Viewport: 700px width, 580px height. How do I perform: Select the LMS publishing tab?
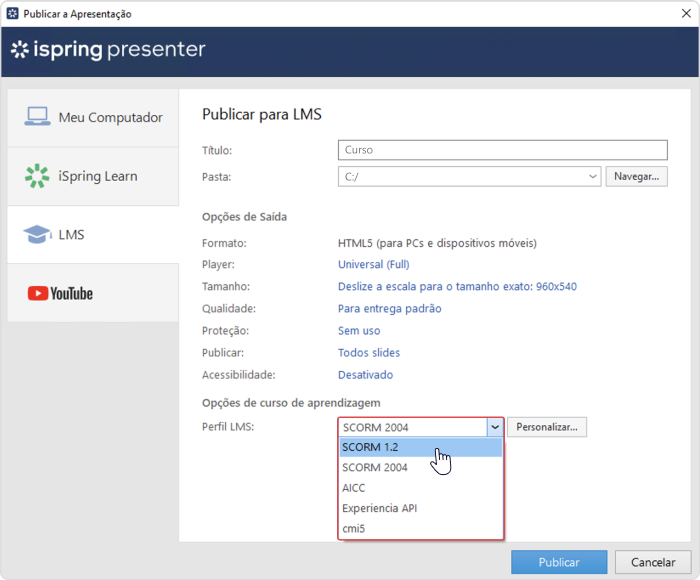point(93,234)
